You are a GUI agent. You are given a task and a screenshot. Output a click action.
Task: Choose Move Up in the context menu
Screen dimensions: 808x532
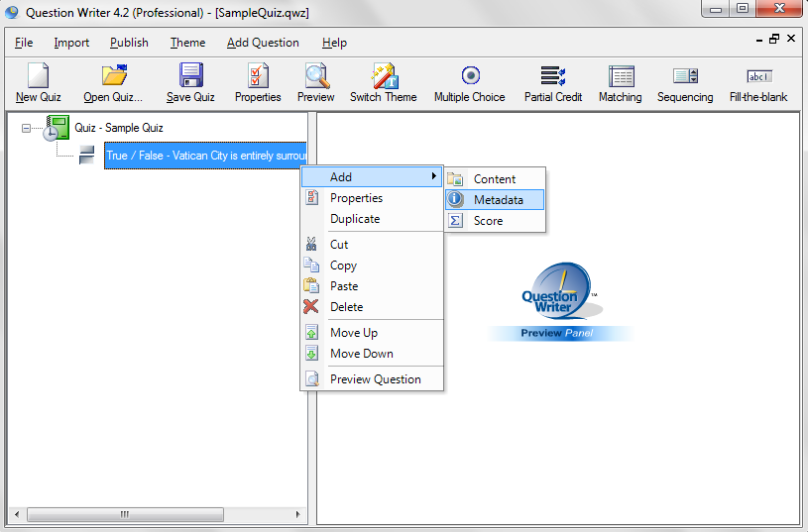coord(372,333)
